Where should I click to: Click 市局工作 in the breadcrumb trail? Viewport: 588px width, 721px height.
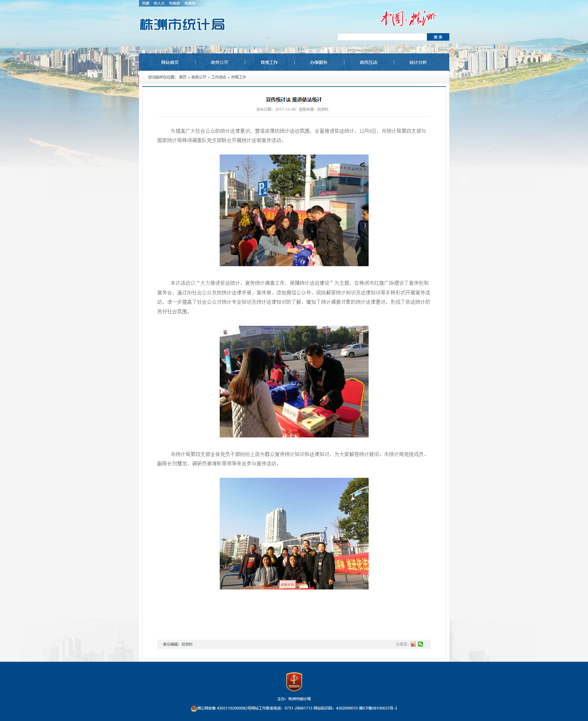[238, 77]
